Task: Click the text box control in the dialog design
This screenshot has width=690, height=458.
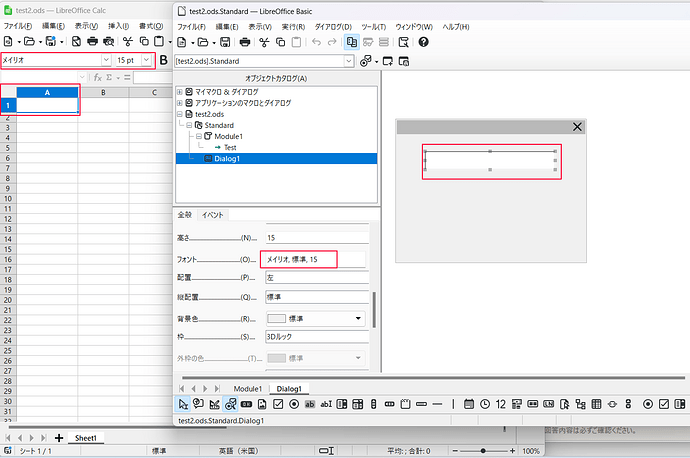Action: click(x=491, y=161)
